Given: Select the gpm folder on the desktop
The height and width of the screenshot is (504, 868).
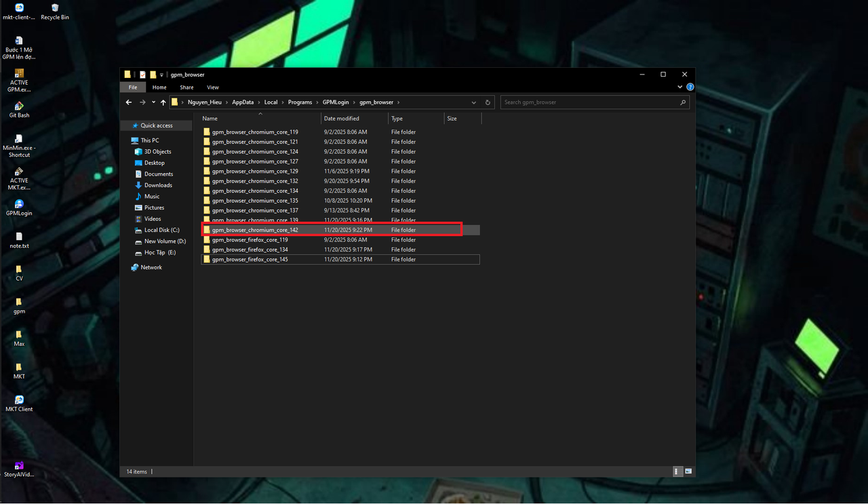Looking at the screenshot, I should click(x=19, y=306).
